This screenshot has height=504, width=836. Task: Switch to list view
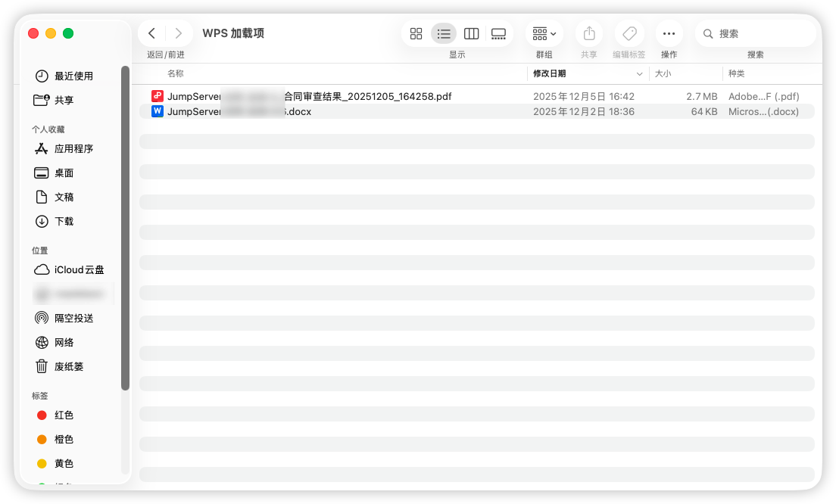(444, 33)
